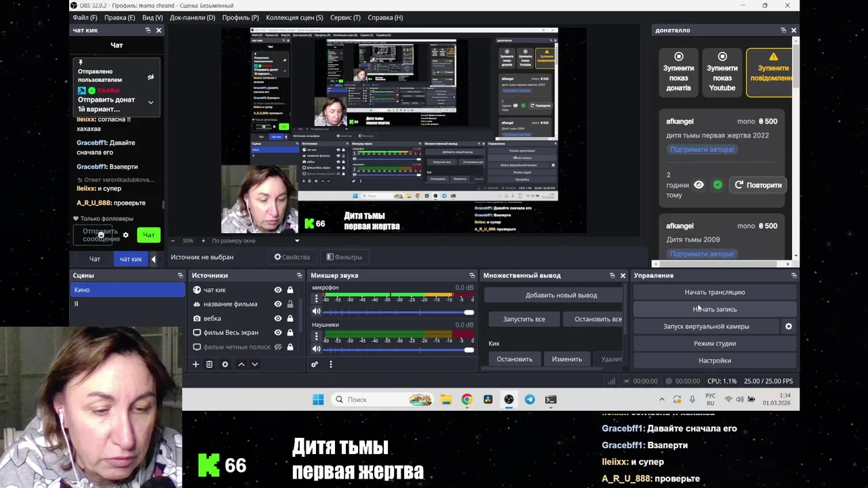Toggle visibility of чат кик source
Viewport: 868px width, 488px height.
(277, 289)
